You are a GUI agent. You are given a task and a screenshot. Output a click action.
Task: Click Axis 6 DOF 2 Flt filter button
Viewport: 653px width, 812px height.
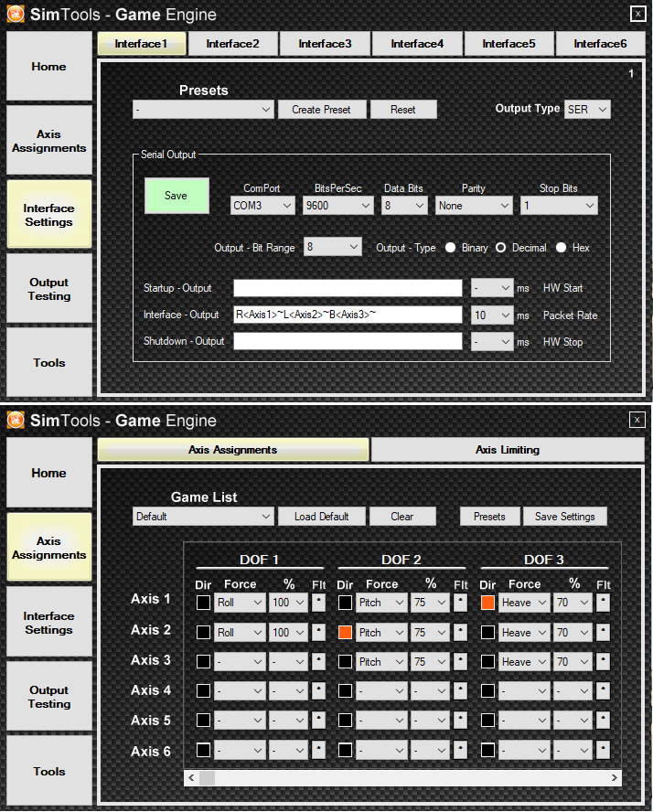pos(460,750)
